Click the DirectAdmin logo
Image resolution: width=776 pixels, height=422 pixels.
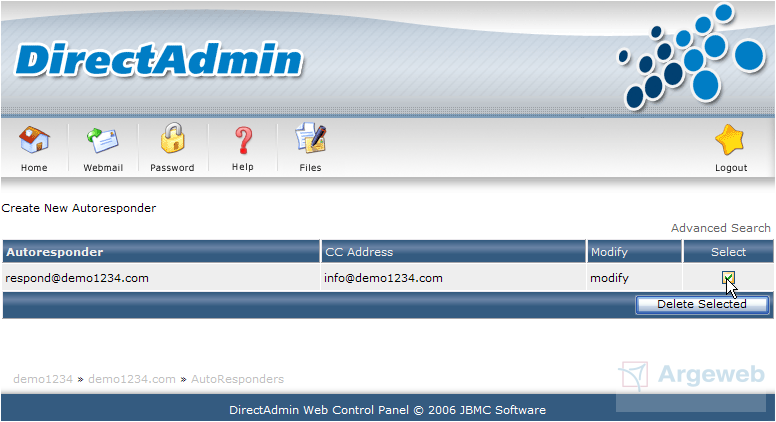(x=159, y=60)
